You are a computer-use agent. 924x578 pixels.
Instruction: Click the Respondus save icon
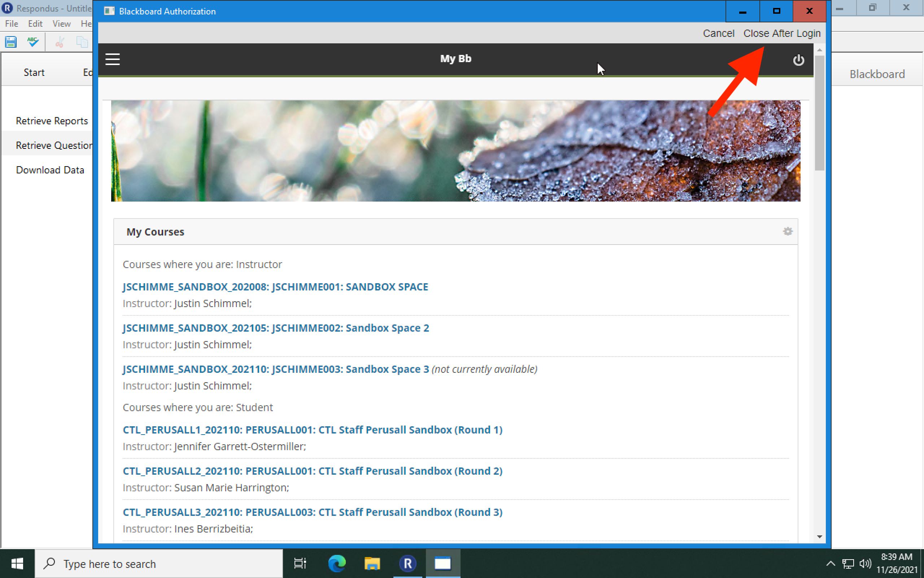11,42
